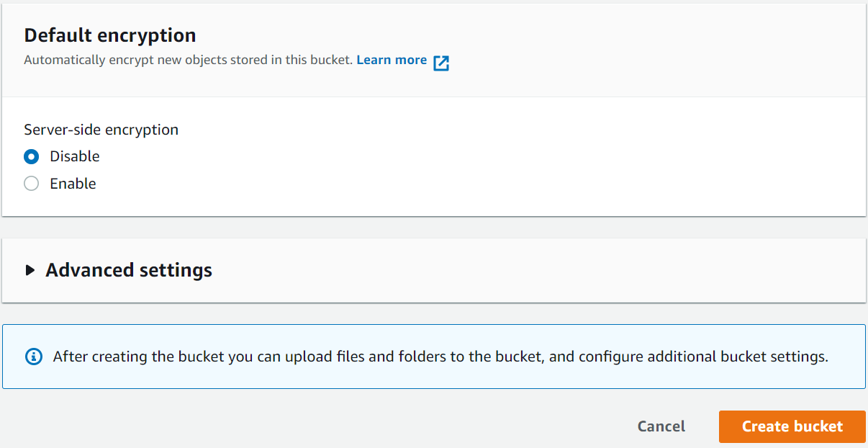This screenshot has width=868, height=448.
Task: Open the AWS documentation via the pop-out icon
Action: coord(440,63)
